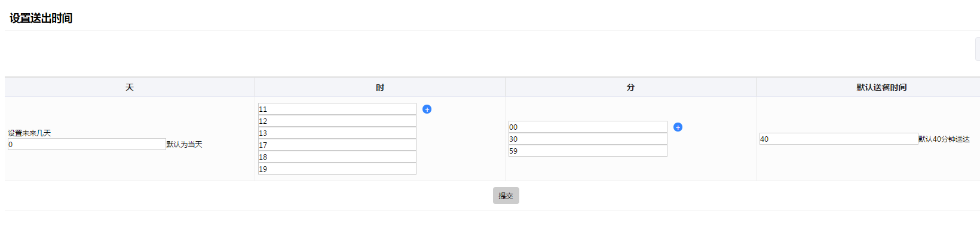Select the hour field containing 12

(x=337, y=121)
